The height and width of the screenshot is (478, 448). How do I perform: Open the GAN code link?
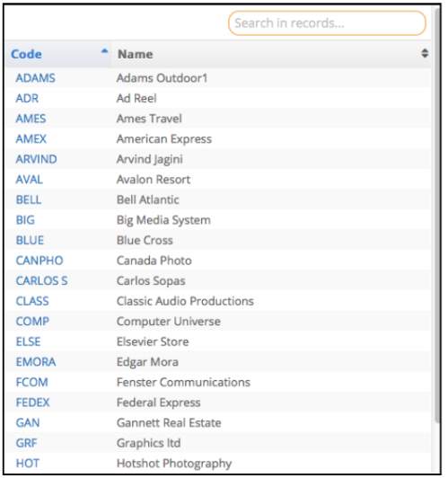[x=28, y=423]
